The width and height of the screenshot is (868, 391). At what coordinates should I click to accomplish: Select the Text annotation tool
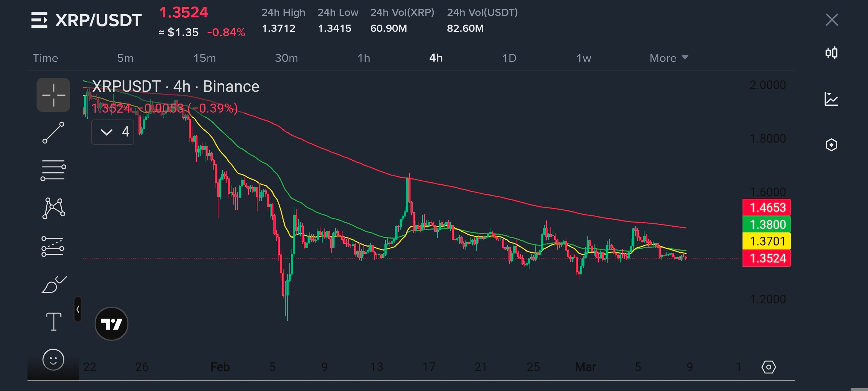pos(54,321)
